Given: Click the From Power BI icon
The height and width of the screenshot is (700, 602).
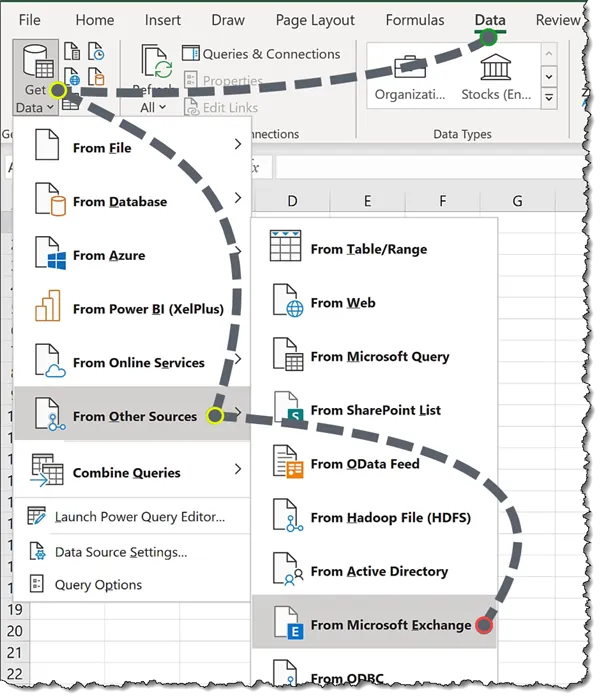Looking at the screenshot, I should (x=49, y=308).
